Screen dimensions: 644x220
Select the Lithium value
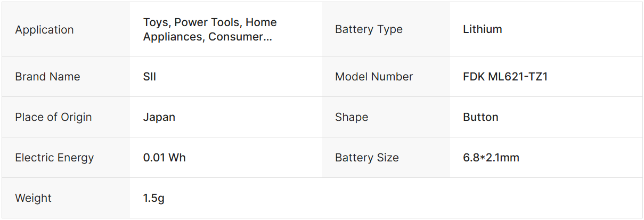[483, 30]
